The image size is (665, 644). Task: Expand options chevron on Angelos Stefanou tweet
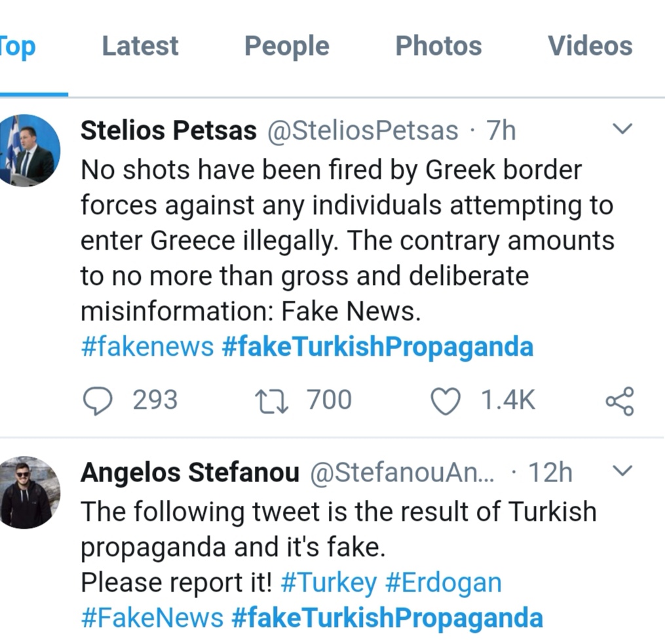coord(623,470)
